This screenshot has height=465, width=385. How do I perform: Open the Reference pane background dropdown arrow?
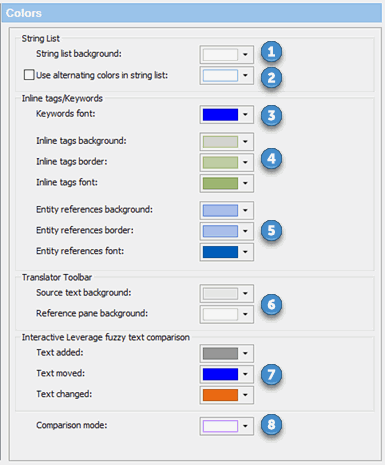[245, 314]
